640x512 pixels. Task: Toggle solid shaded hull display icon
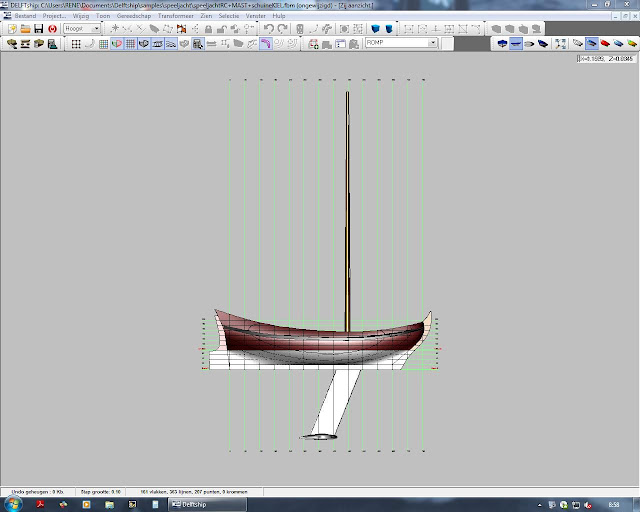pyautogui.click(x=591, y=43)
